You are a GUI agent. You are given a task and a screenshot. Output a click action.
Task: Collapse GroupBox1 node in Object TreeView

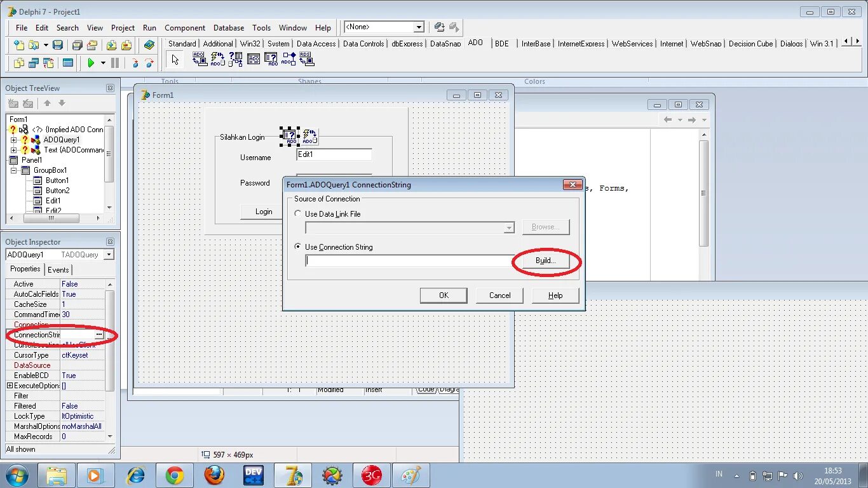[x=13, y=170]
